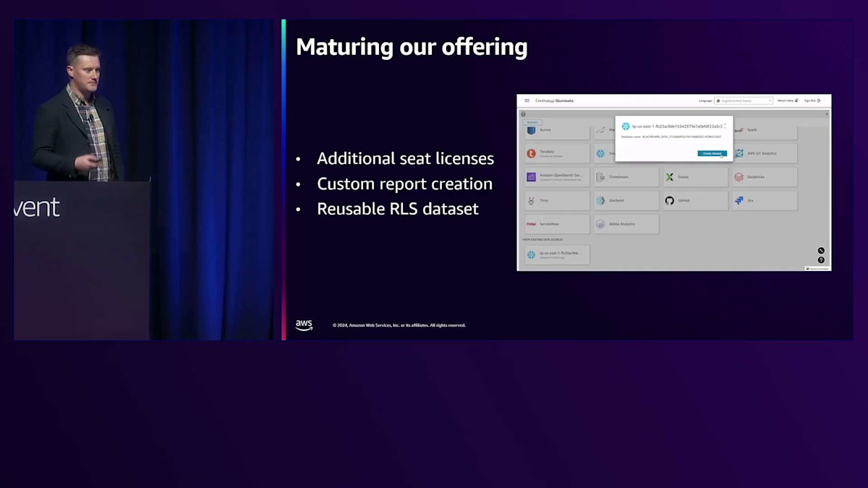Click the red ServiceNow 'now' logo
Viewport: 868px width, 488px height.
[531, 224]
